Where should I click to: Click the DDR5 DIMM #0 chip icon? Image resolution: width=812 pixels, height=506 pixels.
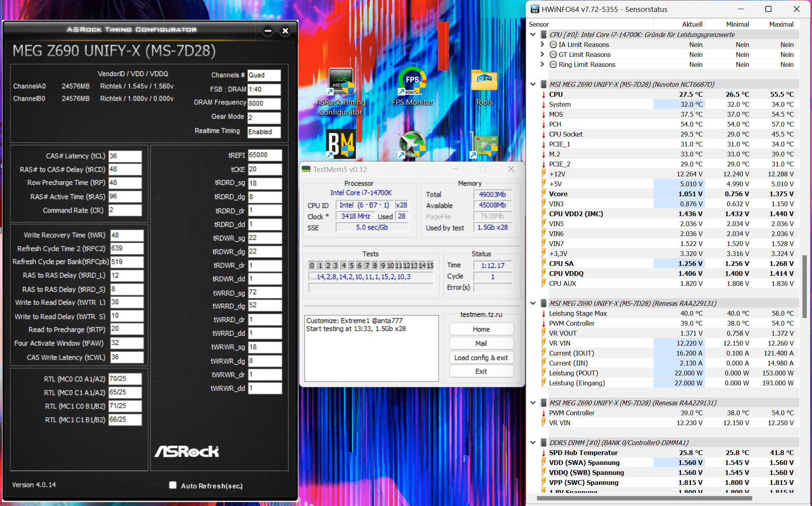point(543,443)
